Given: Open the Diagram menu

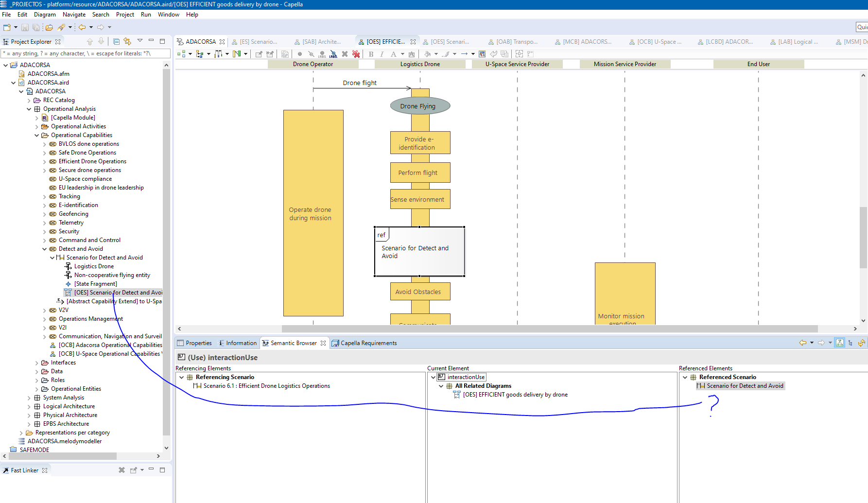Looking at the screenshot, I should click(x=45, y=15).
